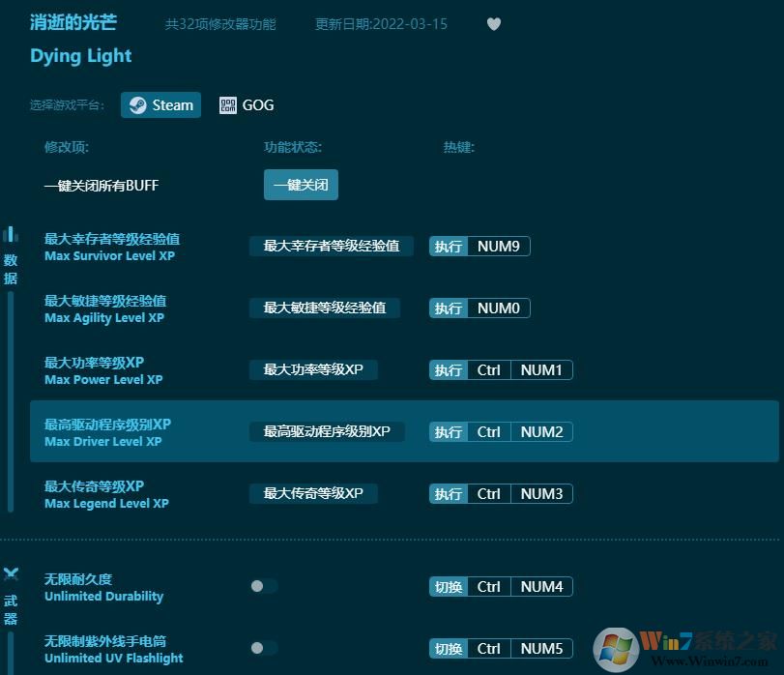Toggle the Unlimited UV Flashlight switch

264,648
